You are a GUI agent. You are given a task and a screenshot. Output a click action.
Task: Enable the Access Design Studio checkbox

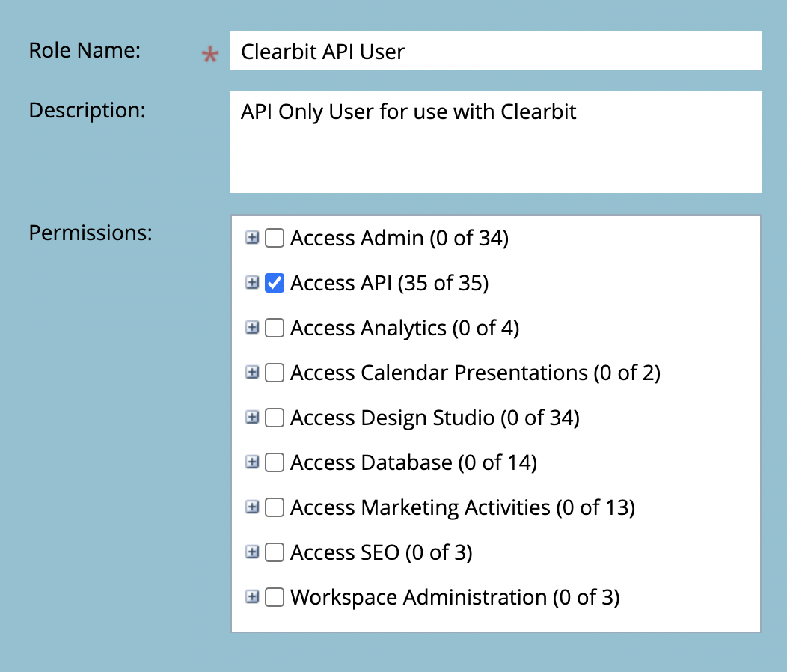275,418
